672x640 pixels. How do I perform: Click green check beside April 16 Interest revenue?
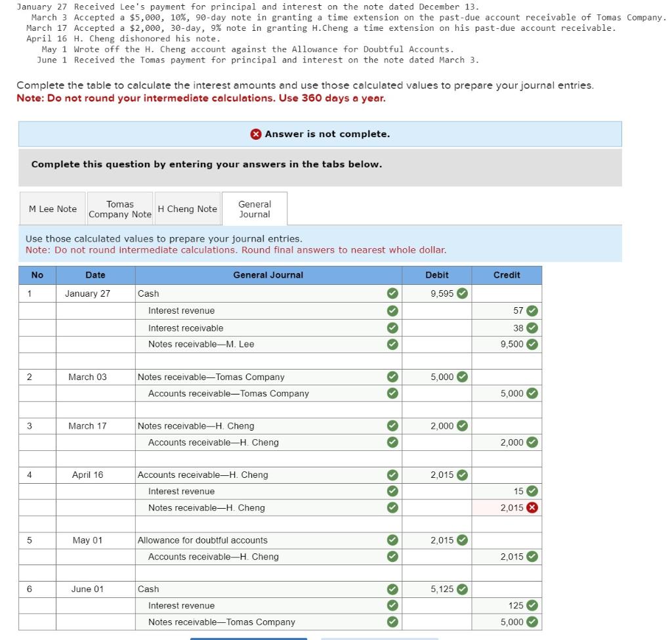click(392, 491)
